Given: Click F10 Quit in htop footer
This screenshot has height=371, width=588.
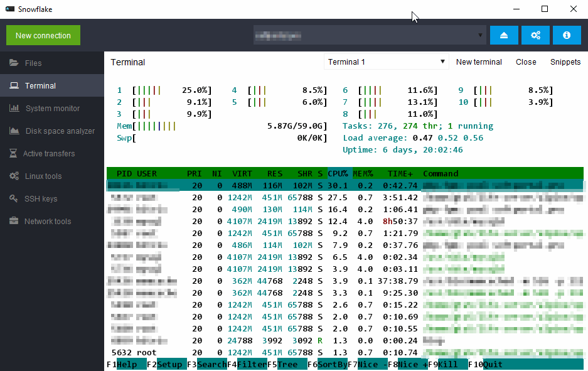Looking at the screenshot, I should [493, 365].
